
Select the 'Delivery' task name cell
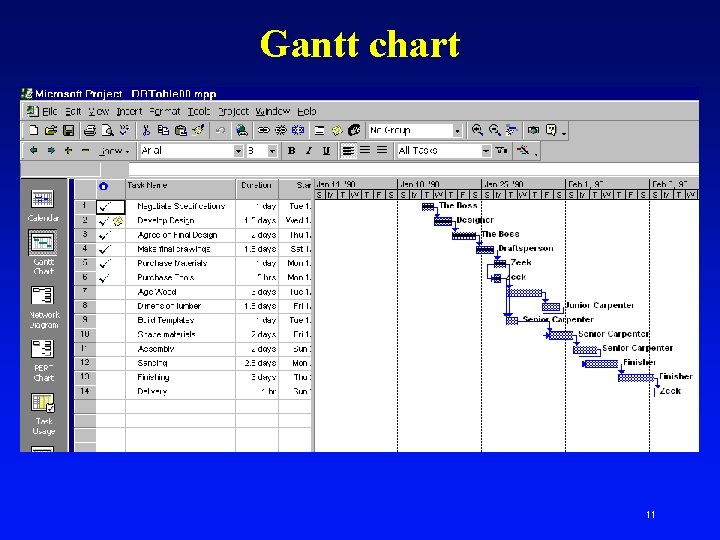pos(180,392)
